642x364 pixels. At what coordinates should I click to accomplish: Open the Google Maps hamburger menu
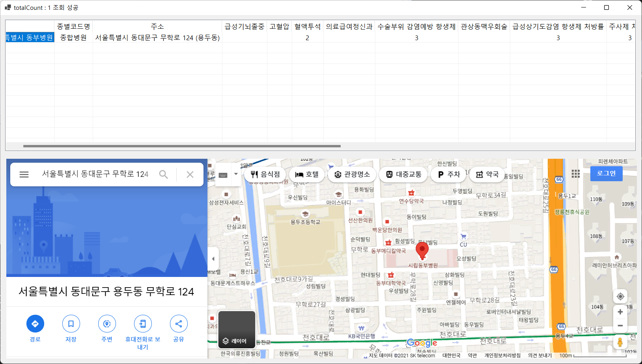pos(24,174)
